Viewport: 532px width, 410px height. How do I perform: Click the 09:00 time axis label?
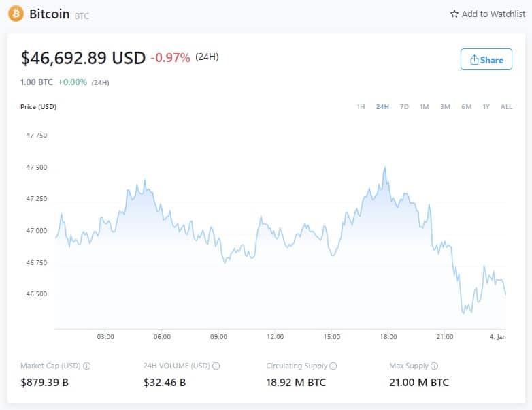click(218, 336)
